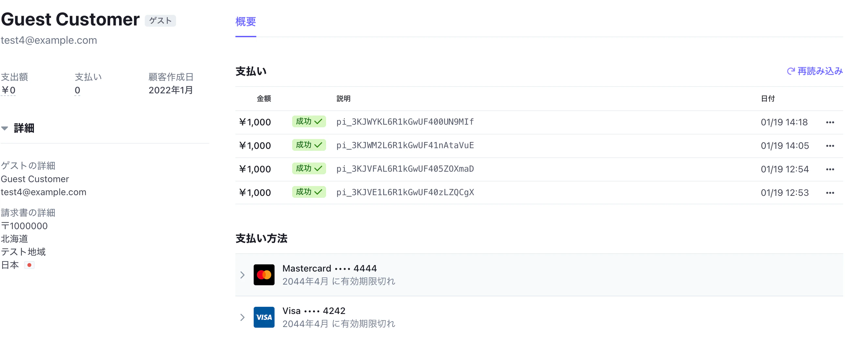Open more options for the 01/19 14:05 payment
Screen dimensions: 868x344
point(830,146)
